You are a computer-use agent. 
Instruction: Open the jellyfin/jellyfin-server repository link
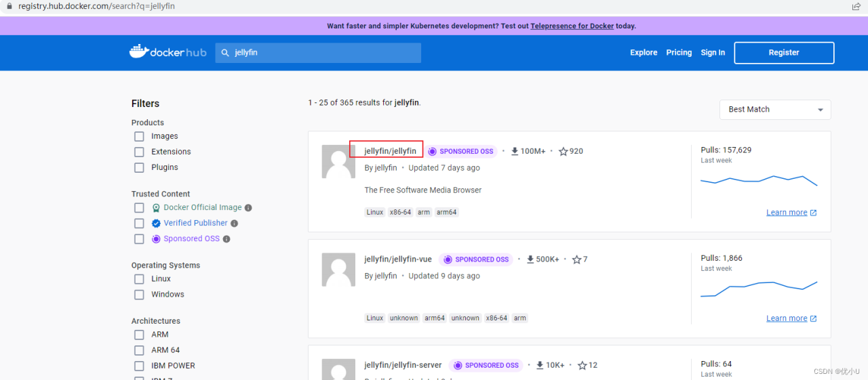[403, 365]
